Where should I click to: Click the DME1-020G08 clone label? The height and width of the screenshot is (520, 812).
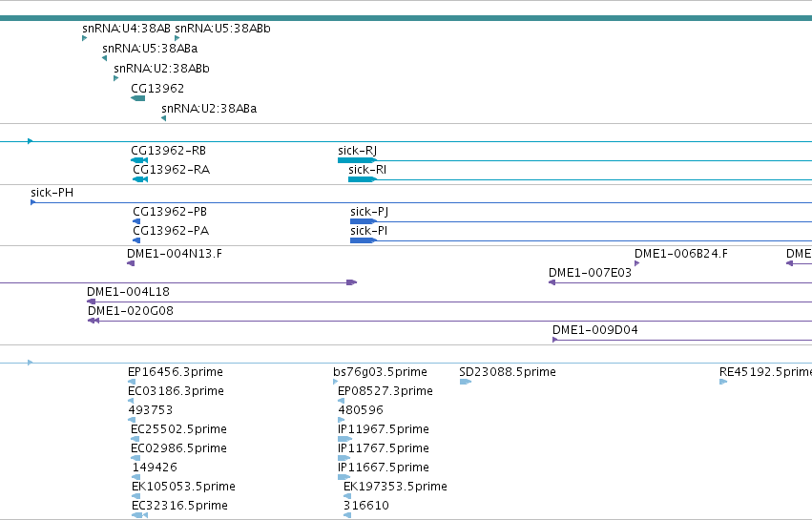tap(131, 311)
